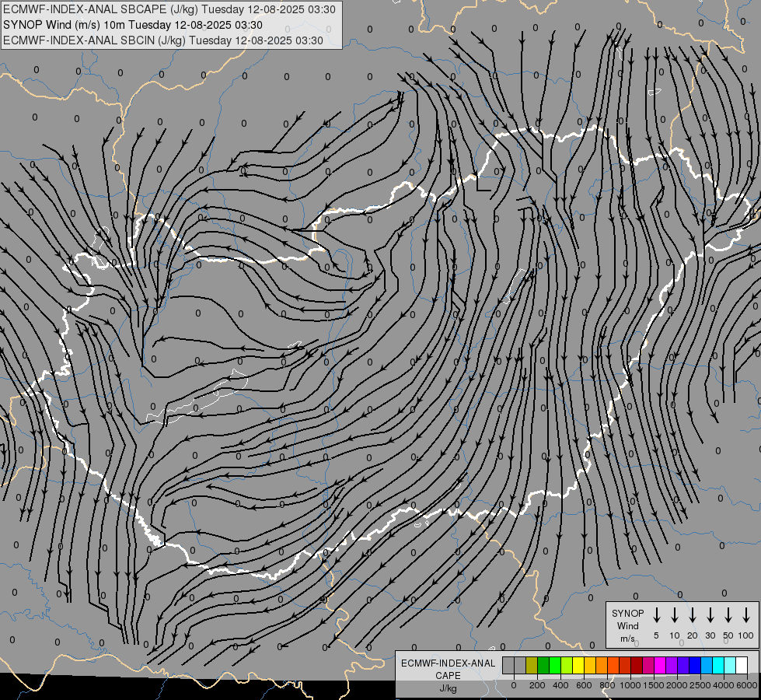Click the wind arrow above the 30 label

click(x=710, y=615)
